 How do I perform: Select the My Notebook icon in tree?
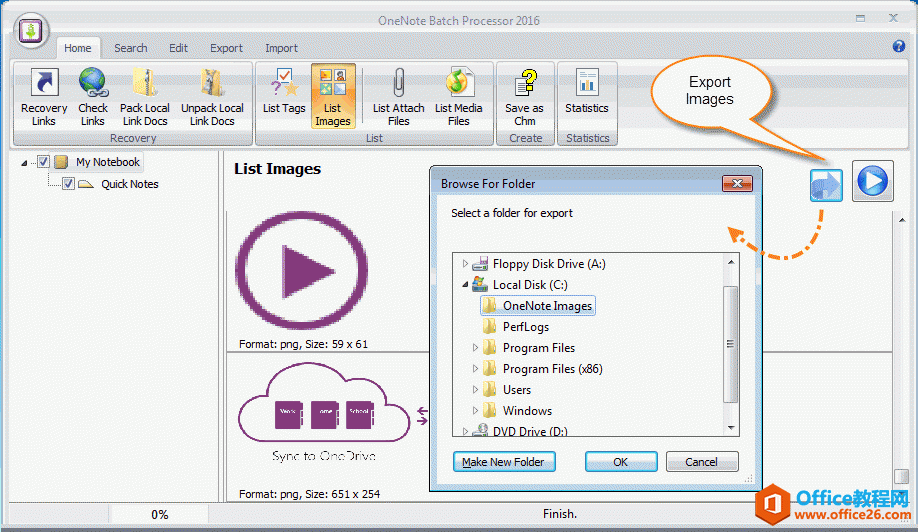[61, 162]
